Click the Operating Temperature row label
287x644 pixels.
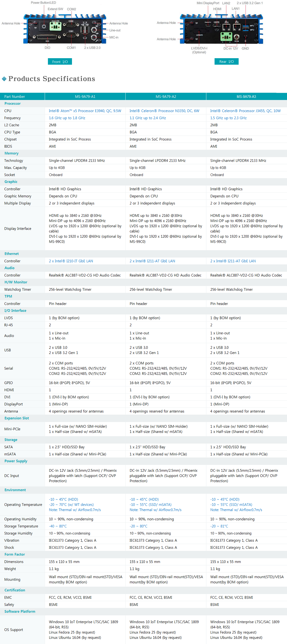(23, 505)
